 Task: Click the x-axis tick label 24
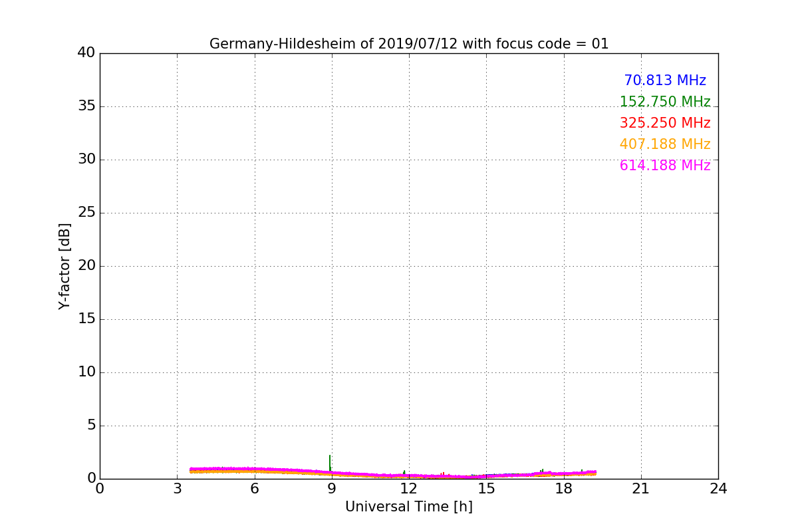click(x=718, y=489)
